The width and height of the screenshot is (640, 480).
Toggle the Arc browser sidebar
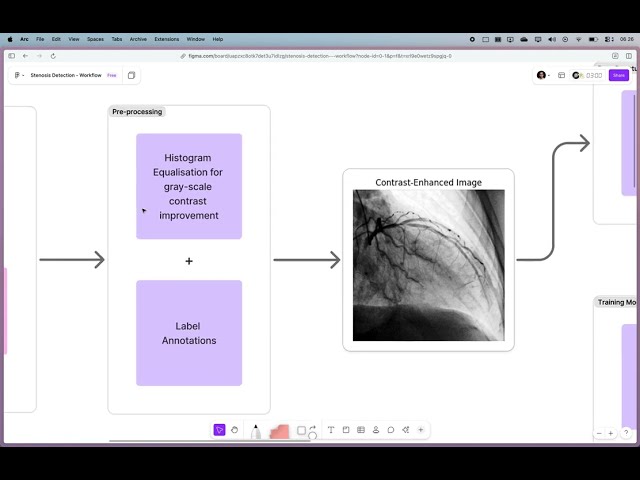pos(12,56)
